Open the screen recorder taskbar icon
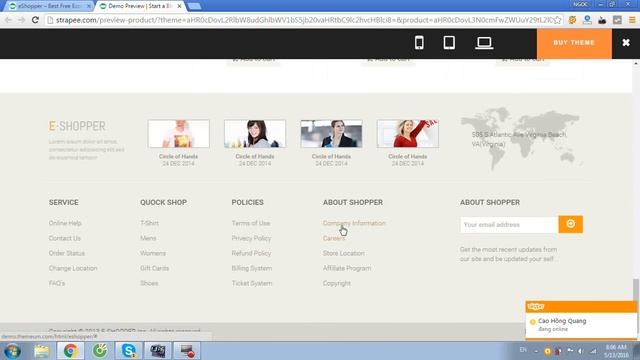The image size is (640, 360). click(x=187, y=351)
